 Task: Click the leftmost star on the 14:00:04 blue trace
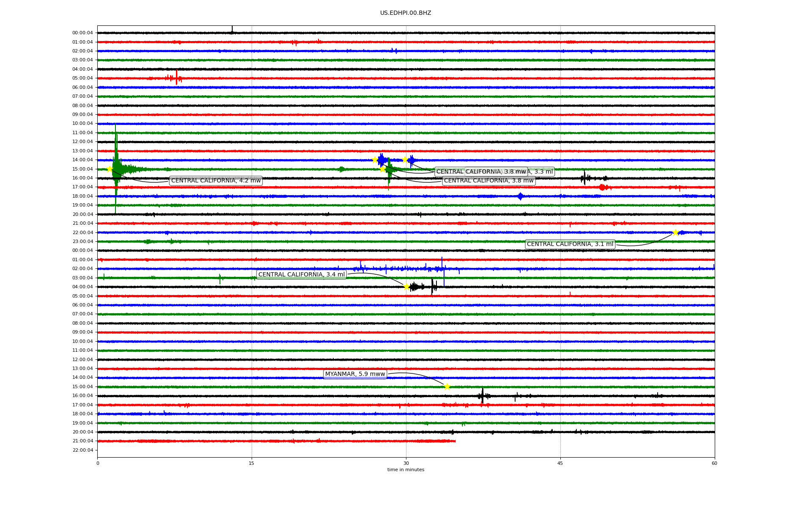pyautogui.click(x=375, y=160)
